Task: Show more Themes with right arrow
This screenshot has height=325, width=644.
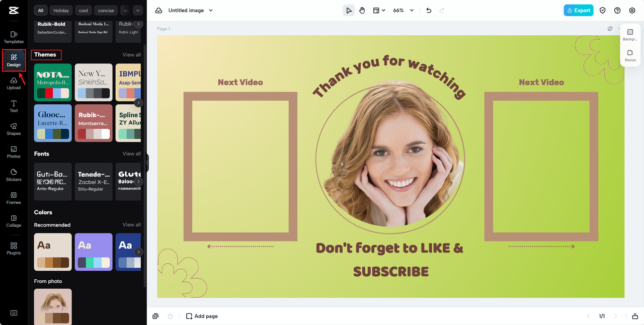Action: 138,103
